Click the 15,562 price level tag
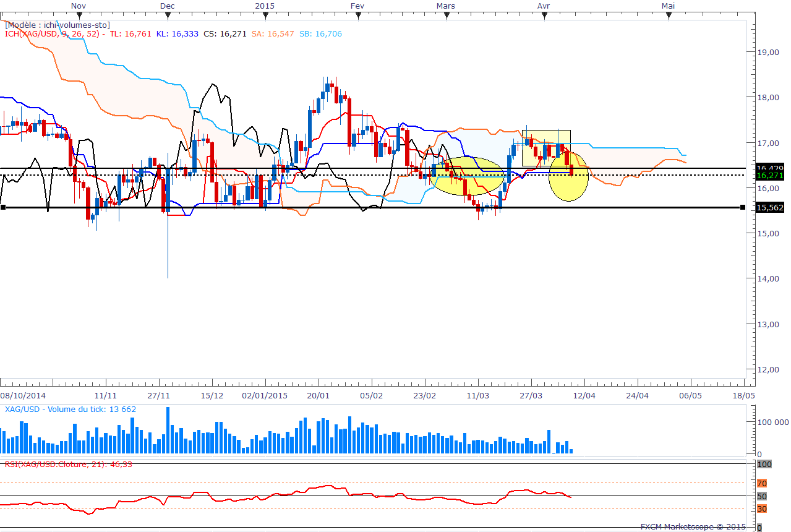 pos(769,208)
